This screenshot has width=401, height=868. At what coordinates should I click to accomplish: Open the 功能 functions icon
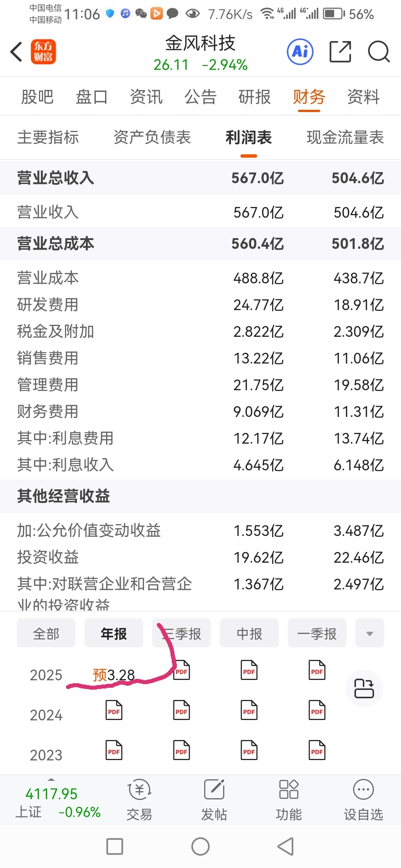(x=289, y=800)
